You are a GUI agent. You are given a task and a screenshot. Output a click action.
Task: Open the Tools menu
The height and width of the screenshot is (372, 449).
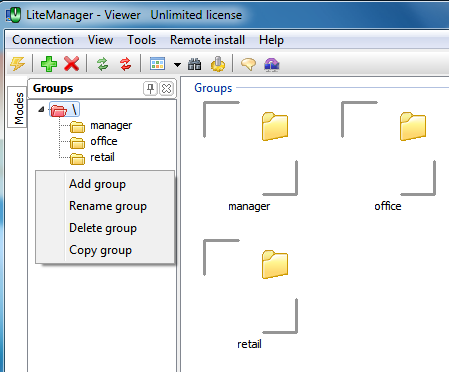tap(142, 40)
